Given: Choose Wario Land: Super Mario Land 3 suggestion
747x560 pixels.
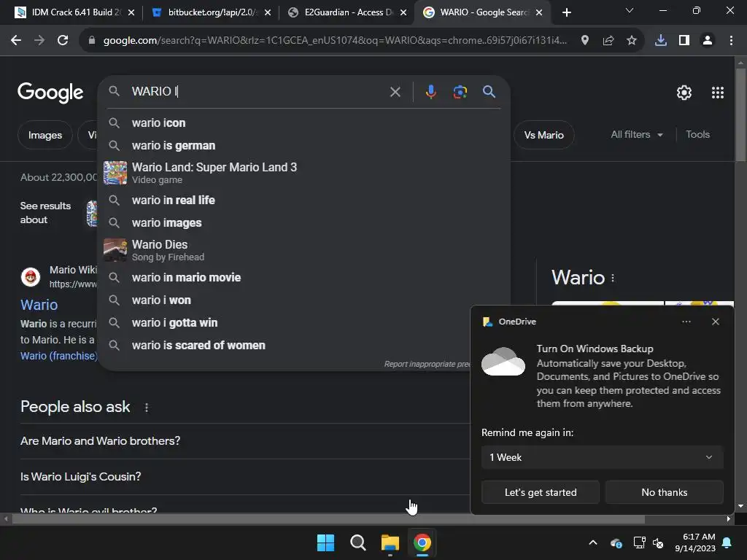Looking at the screenshot, I should pyautogui.click(x=303, y=172).
